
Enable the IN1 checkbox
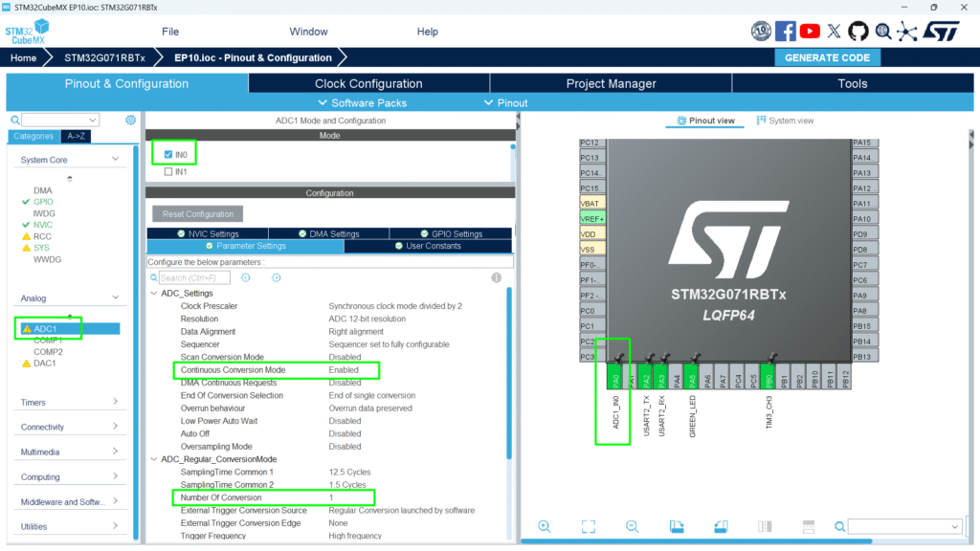point(168,172)
